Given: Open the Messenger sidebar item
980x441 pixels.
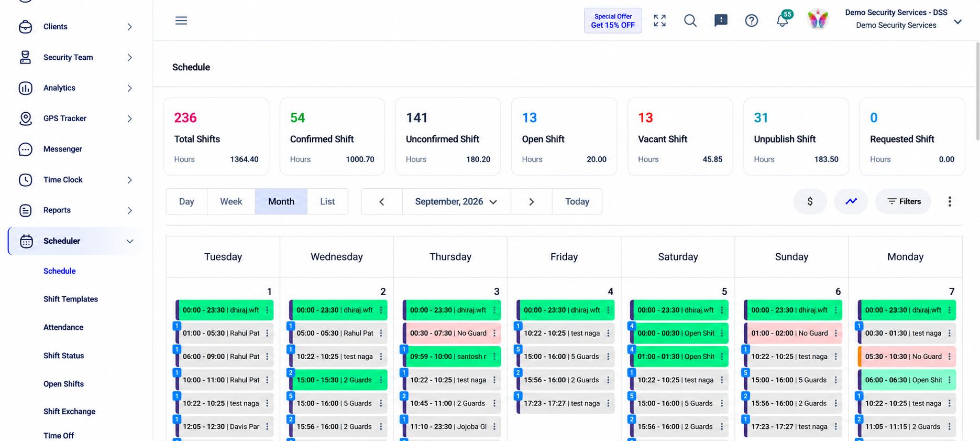Looking at the screenshot, I should (x=63, y=149).
